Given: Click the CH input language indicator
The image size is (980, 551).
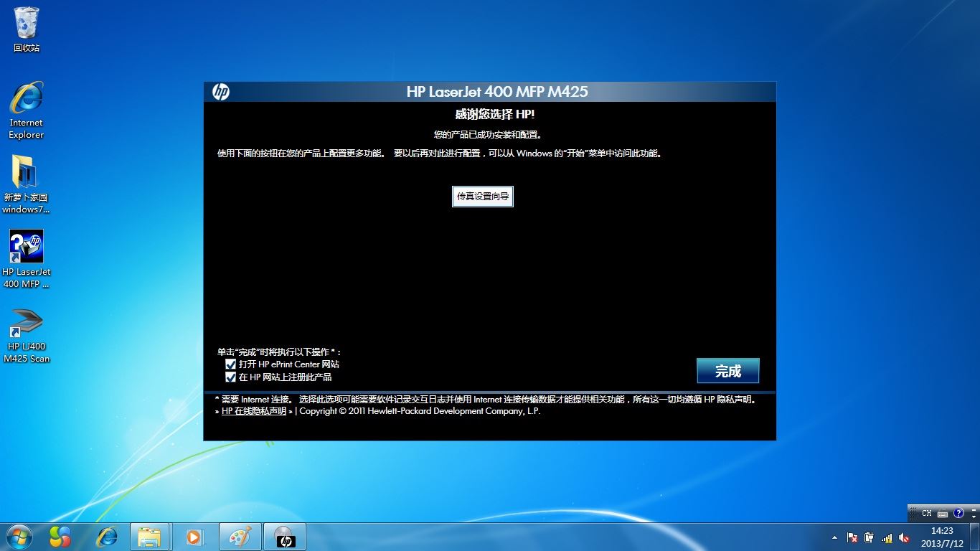Looking at the screenshot, I should pyautogui.click(x=927, y=514).
